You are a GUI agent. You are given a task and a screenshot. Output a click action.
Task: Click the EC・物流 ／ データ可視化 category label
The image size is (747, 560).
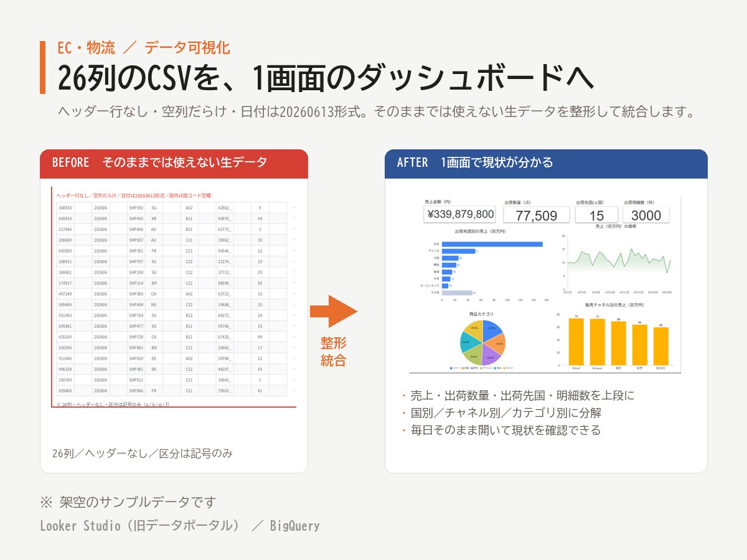tap(144, 48)
